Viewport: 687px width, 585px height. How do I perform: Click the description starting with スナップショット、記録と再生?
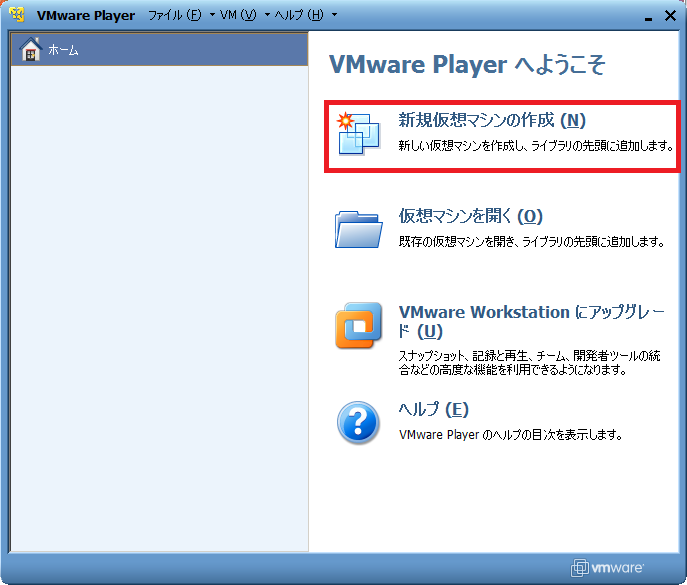pos(529,362)
